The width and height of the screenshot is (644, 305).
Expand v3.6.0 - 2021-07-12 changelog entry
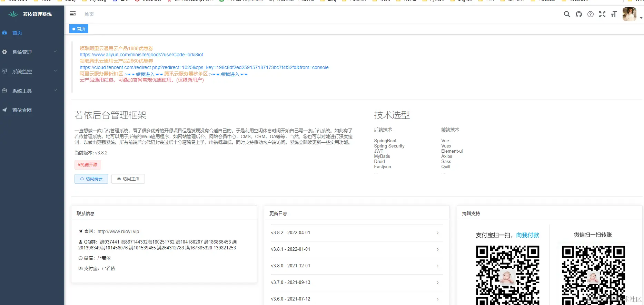point(357,298)
